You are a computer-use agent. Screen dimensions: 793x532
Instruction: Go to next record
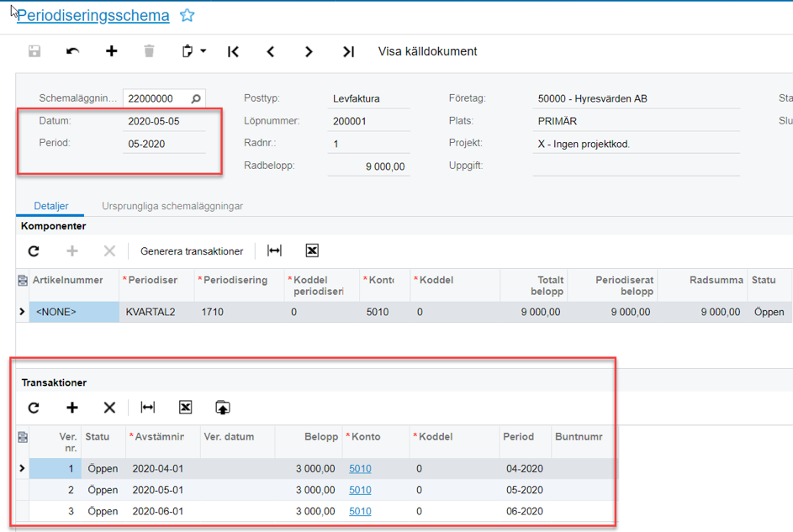click(309, 51)
